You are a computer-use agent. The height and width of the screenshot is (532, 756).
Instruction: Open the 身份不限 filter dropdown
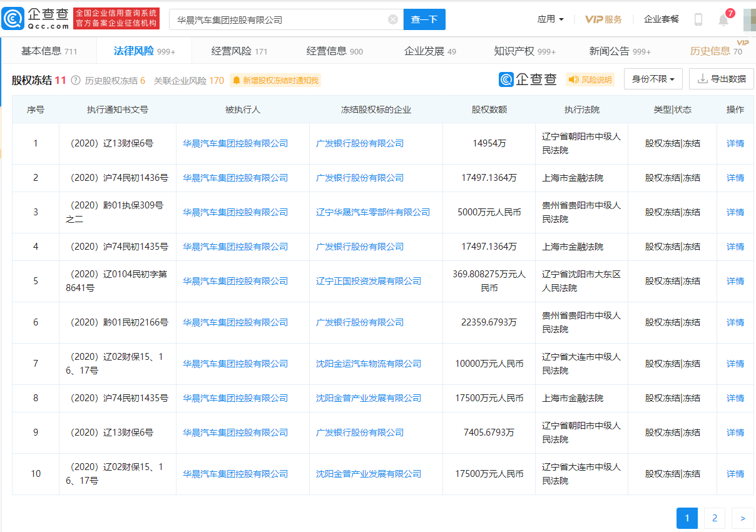click(x=653, y=79)
